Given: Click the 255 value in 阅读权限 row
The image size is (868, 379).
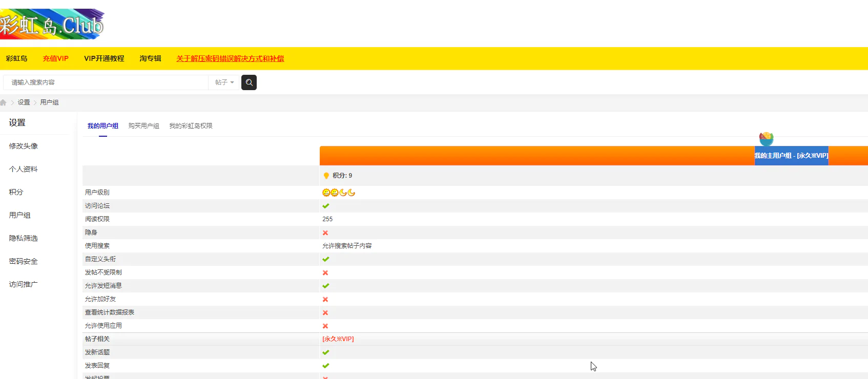Looking at the screenshot, I should point(327,219).
